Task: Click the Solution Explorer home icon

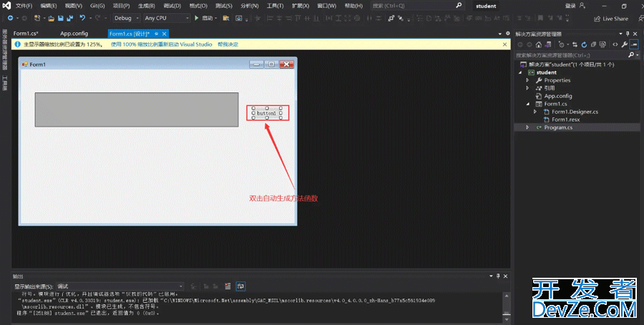Action: point(538,44)
